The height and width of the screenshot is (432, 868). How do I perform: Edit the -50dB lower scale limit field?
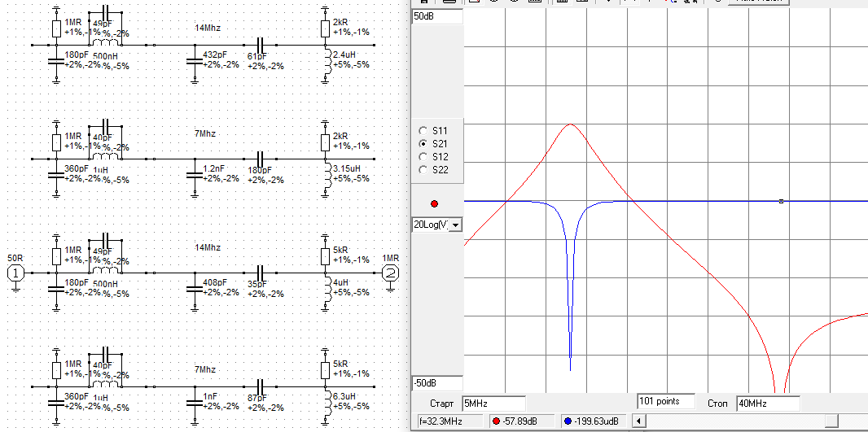436,383
